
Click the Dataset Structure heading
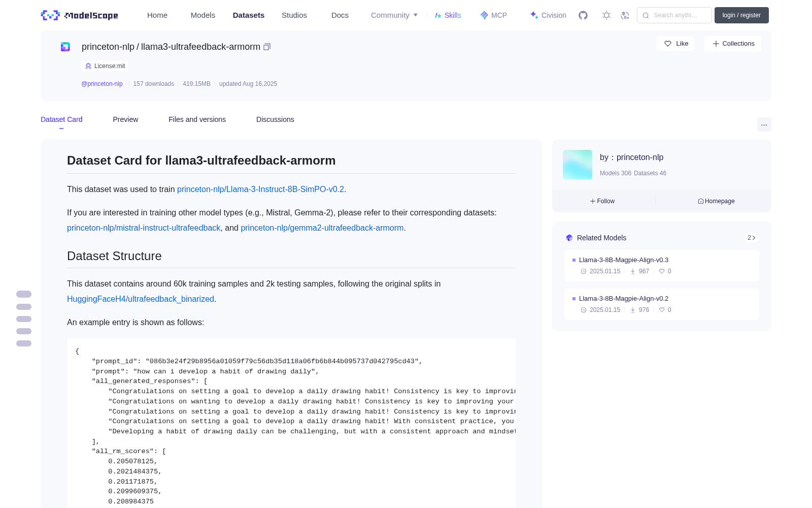(x=114, y=256)
